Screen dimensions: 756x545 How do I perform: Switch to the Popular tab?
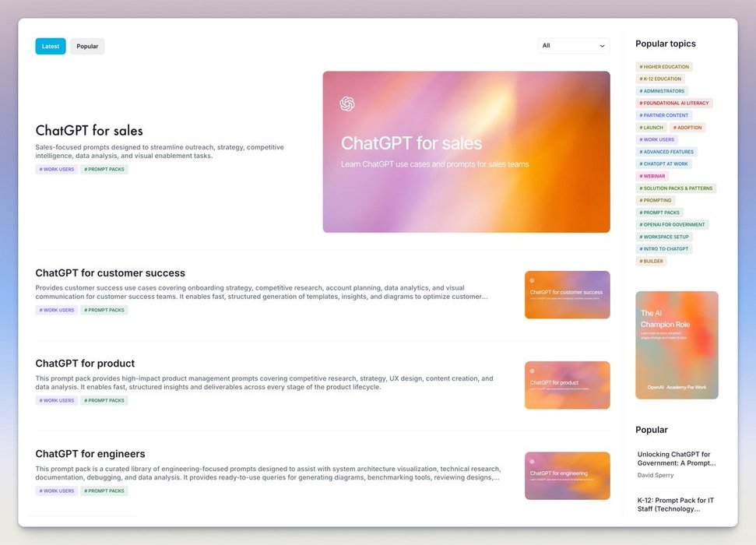tap(87, 47)
